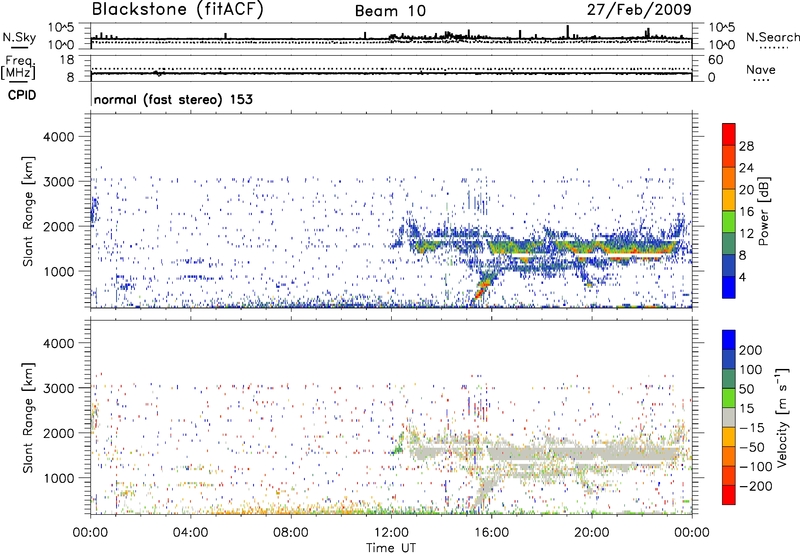
Task: Click the '20:00' time tick label
Action: (x=591, y=533)
